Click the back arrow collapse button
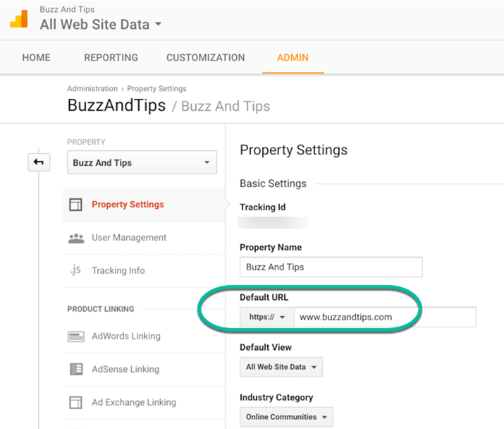 [x=39, y=162]
